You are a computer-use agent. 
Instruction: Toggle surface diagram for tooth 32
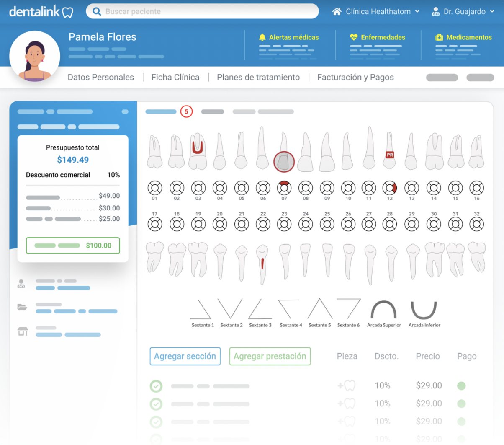tap(476, 224)
